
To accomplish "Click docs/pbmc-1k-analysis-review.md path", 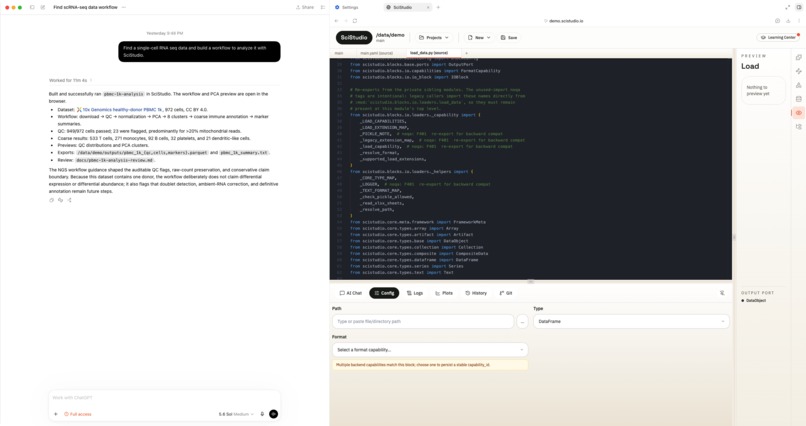I will click(114, 160).
